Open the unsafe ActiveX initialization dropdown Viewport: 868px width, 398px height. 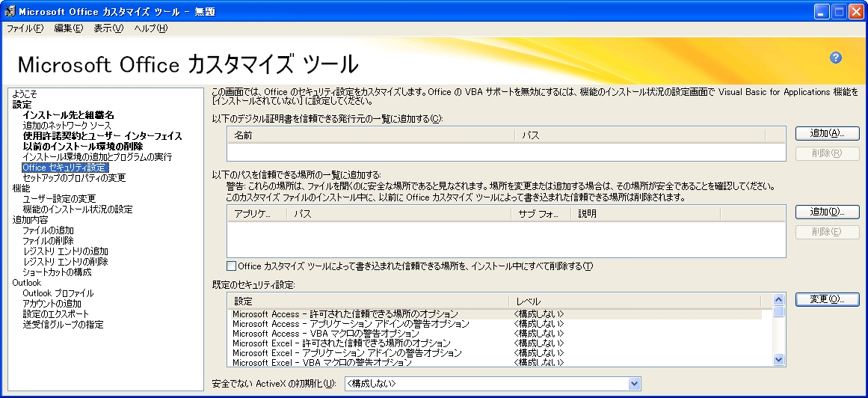click(635, 384)
